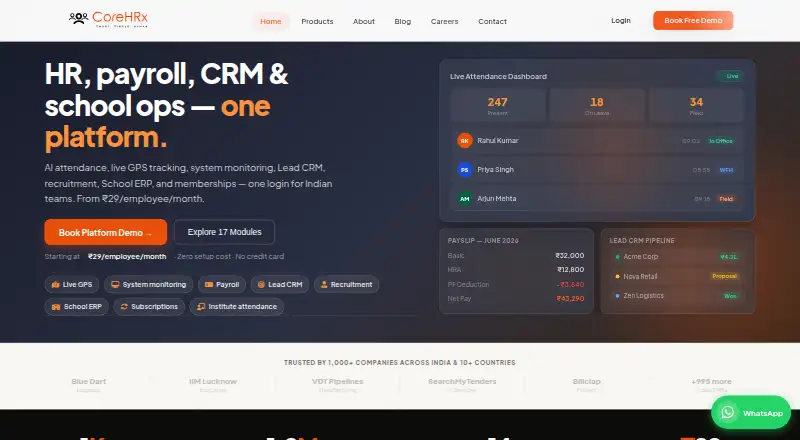The height and width of the screenshot is (440, 800).
Task: Click the Acme Corp pipeline entry
Action: coord(677,257)
